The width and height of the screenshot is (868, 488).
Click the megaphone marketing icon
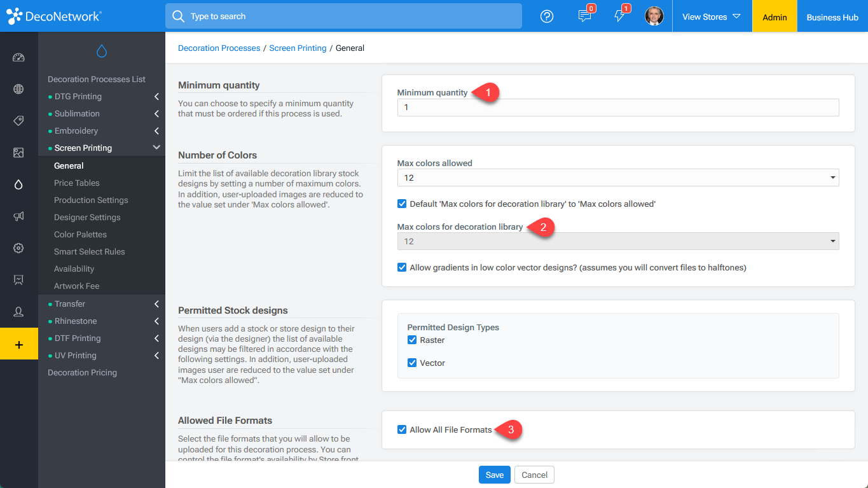click(18, 216)
